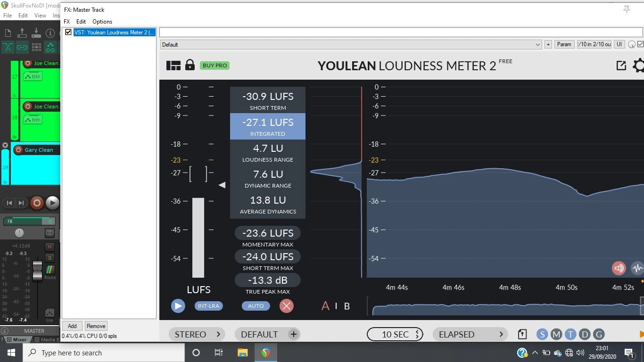This screenshot has height=362, width=644.
Task: Toggle the red speaker icon on graph
Action: 619,268
